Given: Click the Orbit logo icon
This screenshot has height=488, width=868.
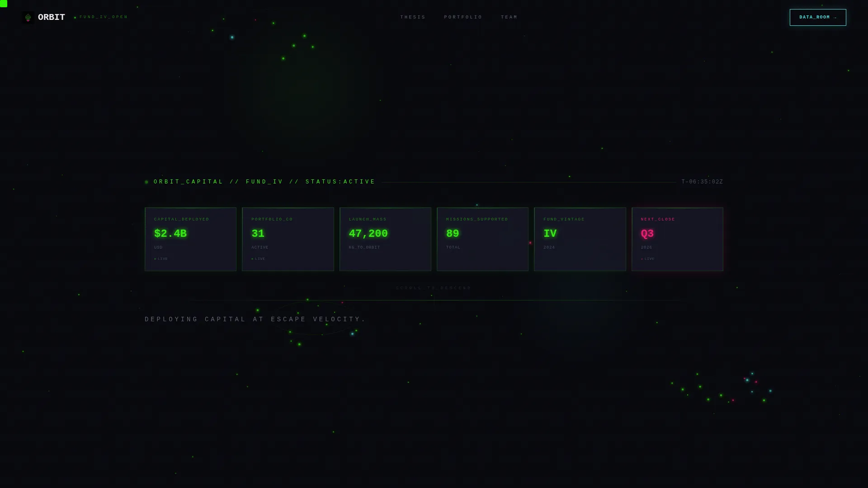Looking at the screenshot, I should point(28,17).
